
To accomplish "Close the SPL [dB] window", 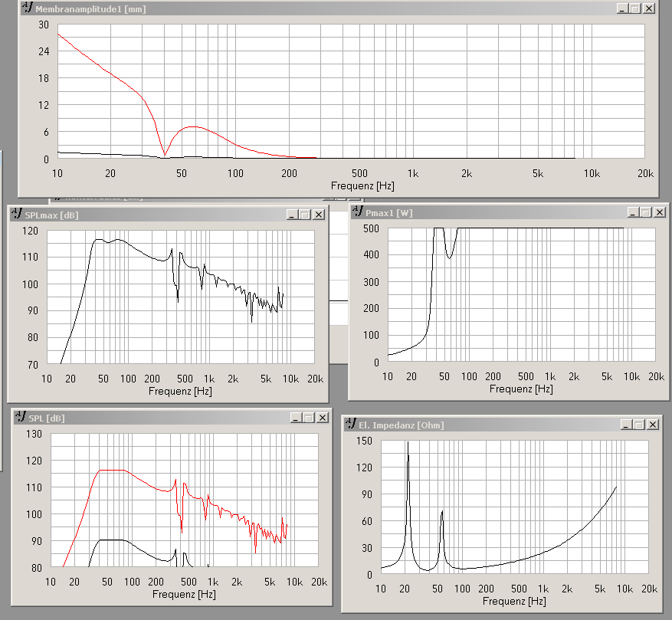I will (323, 417).
